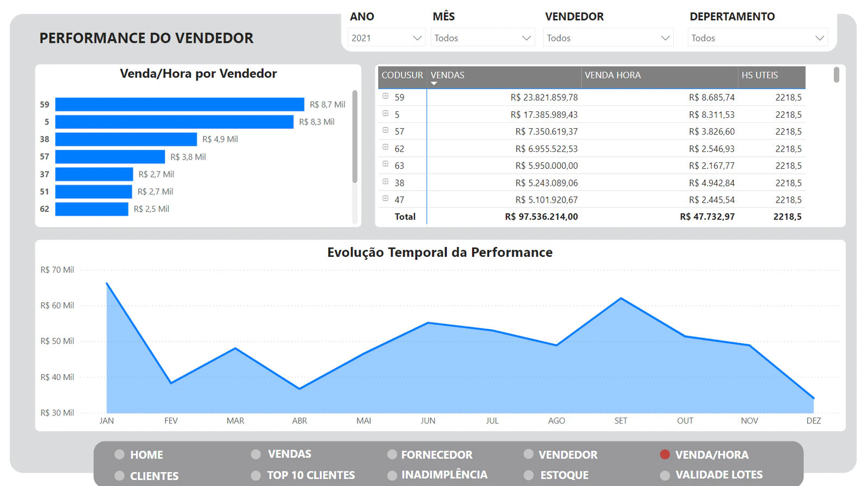Click the Evolução Temporal da Performance title
868x486 pixels.
pos(440,253)
